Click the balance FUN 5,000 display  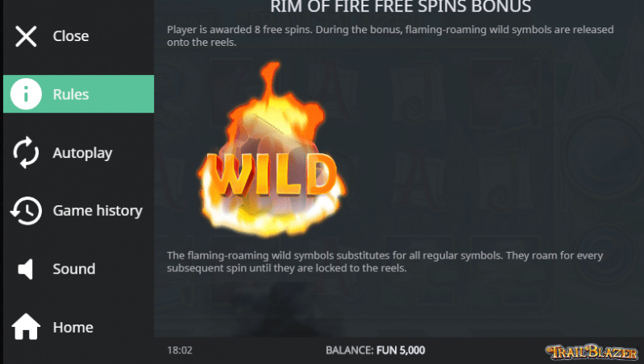(401, 350)
